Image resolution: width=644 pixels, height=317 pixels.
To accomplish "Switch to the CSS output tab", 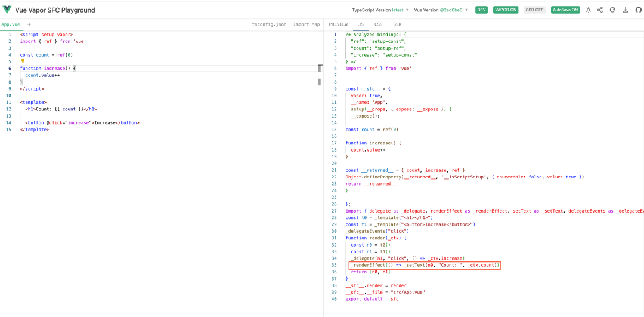I will point(378,24).
